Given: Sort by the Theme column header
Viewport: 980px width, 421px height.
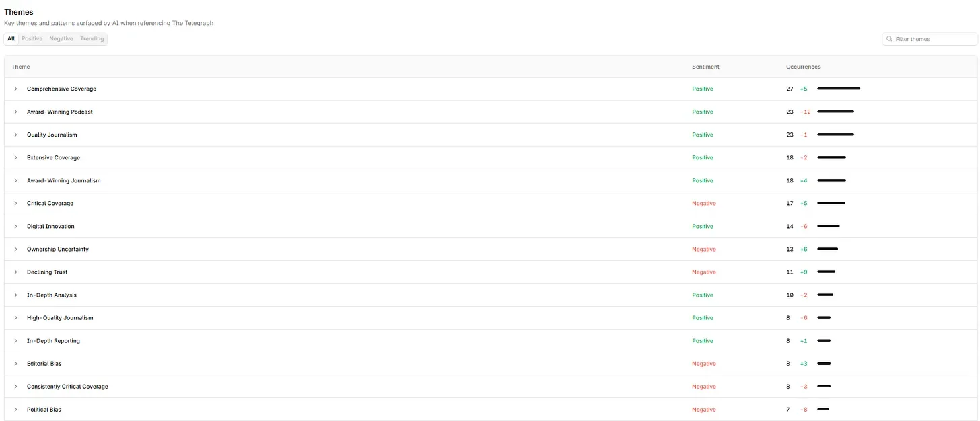Looking at the screenshot, I should pyautogui.click(x=21, y=67).
